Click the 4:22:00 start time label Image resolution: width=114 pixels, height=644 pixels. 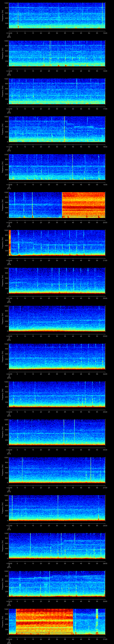click(9, 336)
